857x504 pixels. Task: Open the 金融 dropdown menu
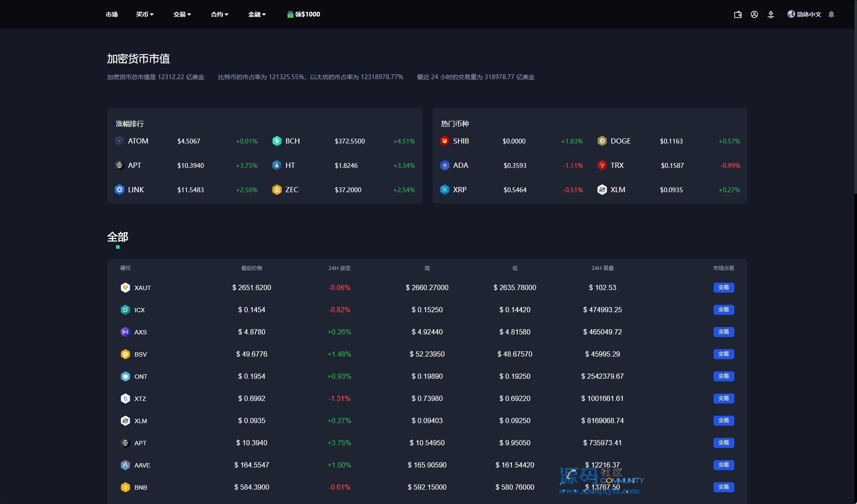(x=257, y=14)
